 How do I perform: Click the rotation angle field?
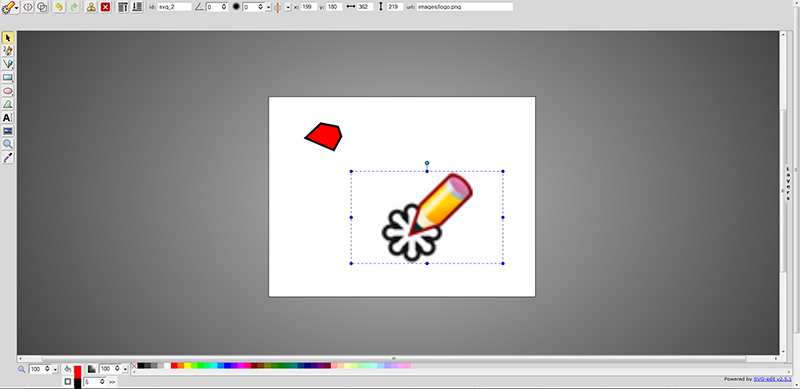217,7
